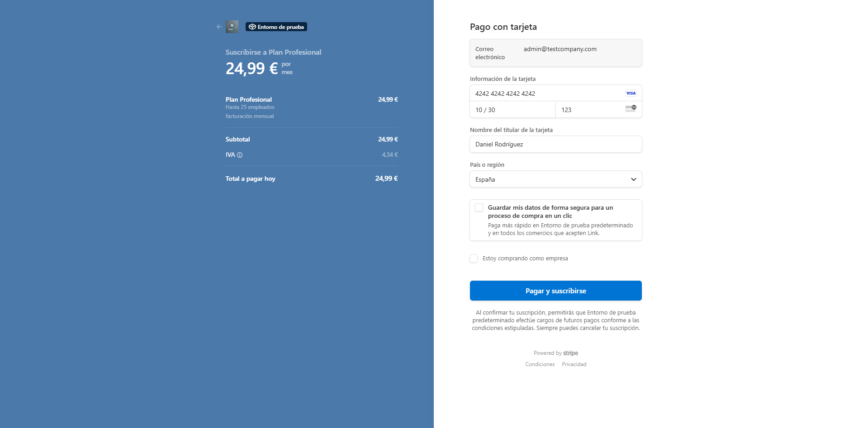Screen dimensions: 868x428
Task: Click the dropdown chevron next to España
Action: point(634,179)
